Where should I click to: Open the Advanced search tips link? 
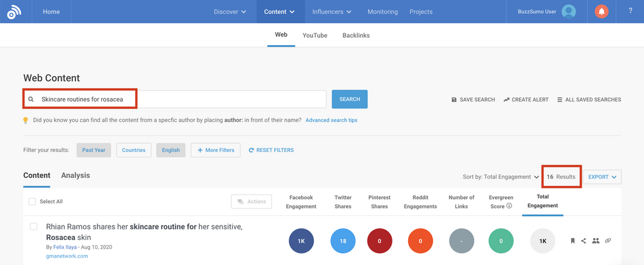(331, 120)
